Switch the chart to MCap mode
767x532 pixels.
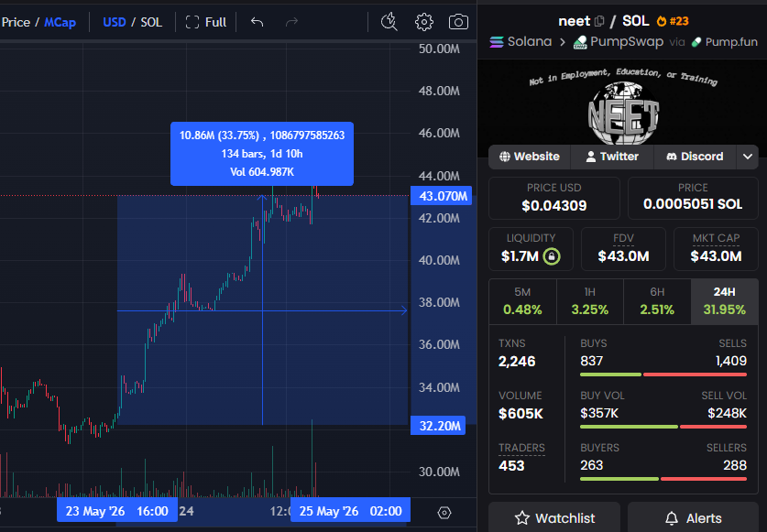click(x=60, y=23)
